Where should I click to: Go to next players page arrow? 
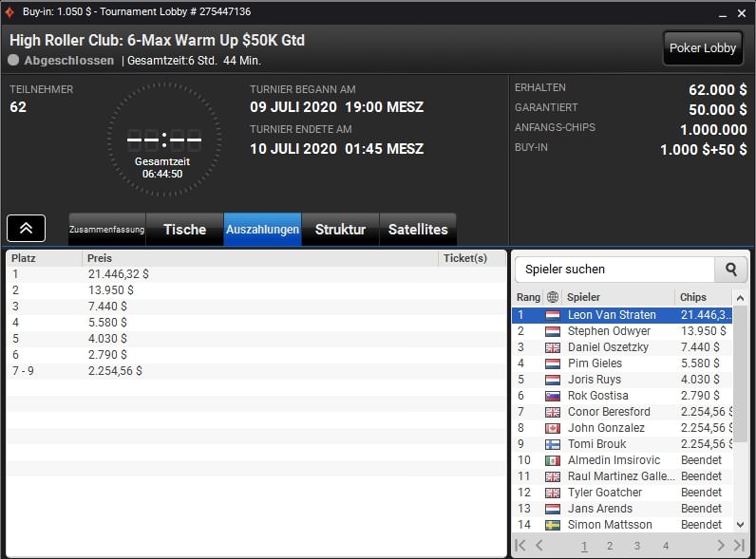click(x=720, y=545)
